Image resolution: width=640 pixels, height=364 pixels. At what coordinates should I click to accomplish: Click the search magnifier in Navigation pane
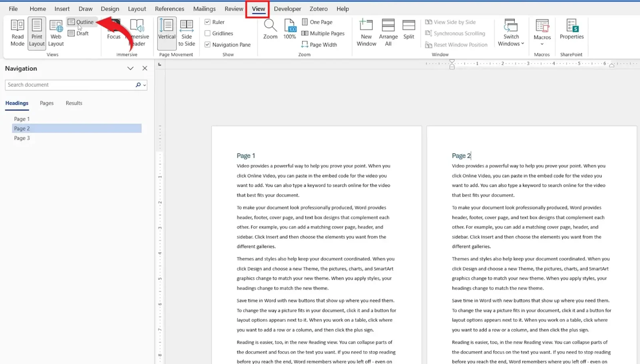pos(138,85)
